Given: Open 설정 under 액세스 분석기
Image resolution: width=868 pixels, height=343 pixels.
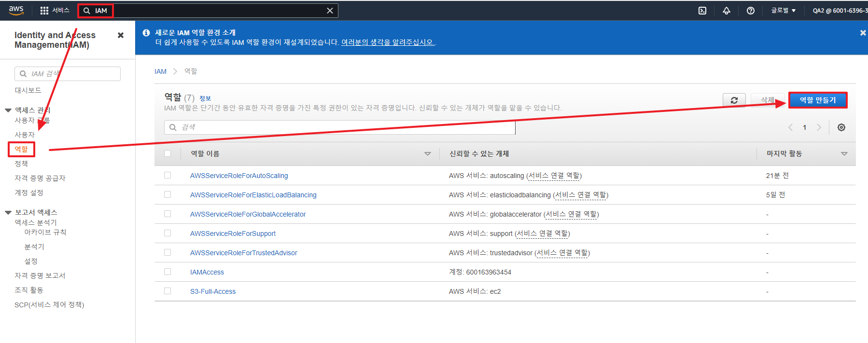Looking at the screenshot, I should 31,261.
